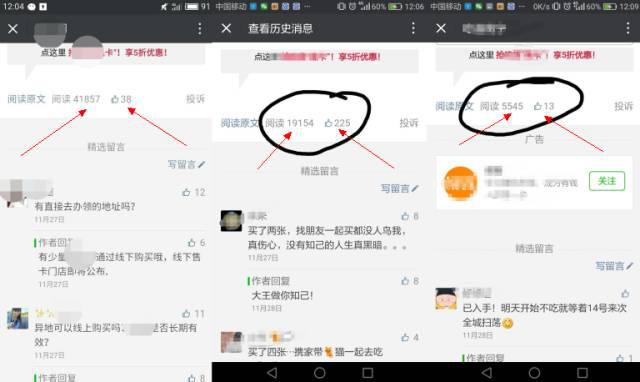
Task: Tap 投诉 in the left phone
Action: pos(195,99)
